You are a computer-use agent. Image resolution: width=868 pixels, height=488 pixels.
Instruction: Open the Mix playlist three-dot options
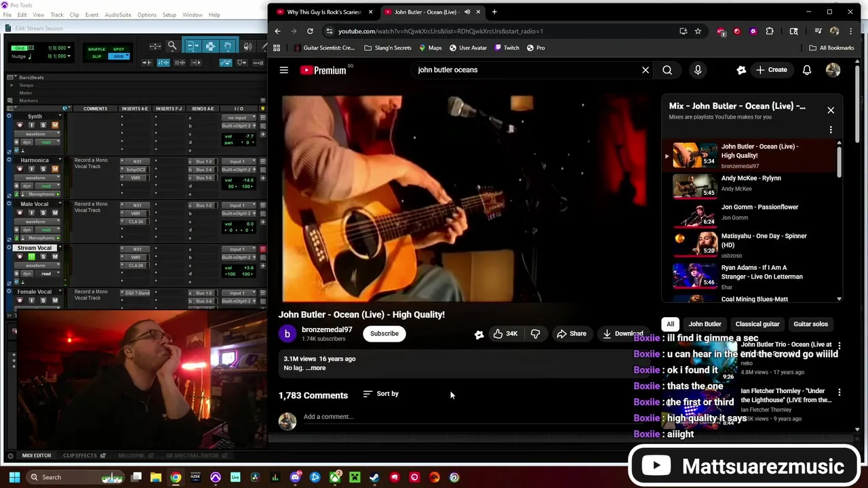click(x=831, y=129)
